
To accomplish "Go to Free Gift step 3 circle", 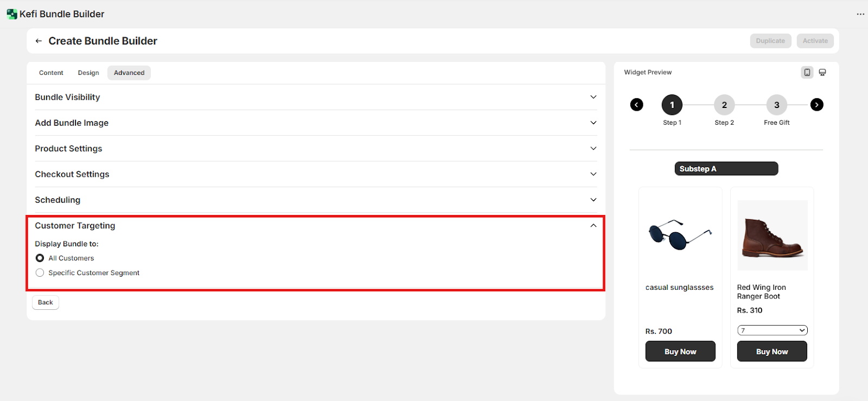I will point(776,105).
